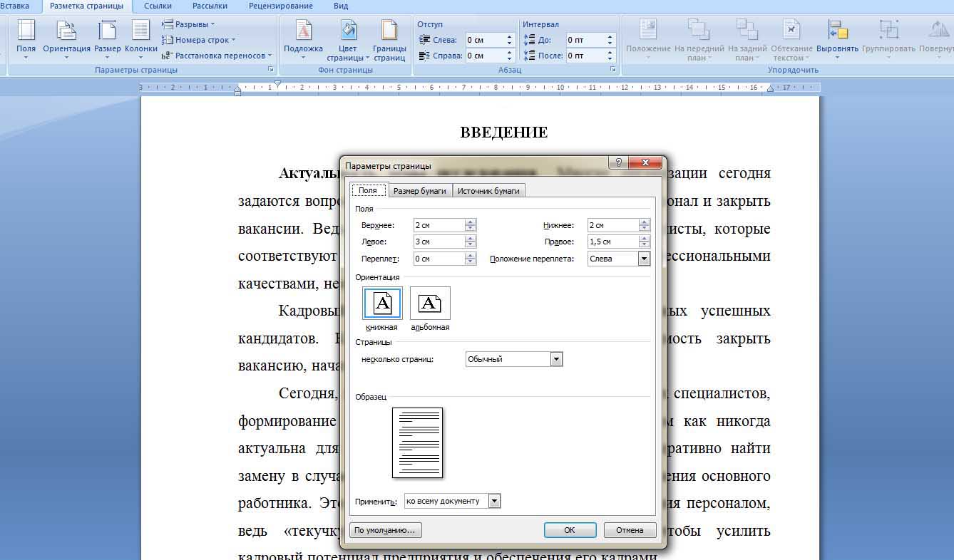Expand the Положение переплета dropdown
The width and height of the screenshot is (954, 560).
pyautogui.click(x=644, y=259)
